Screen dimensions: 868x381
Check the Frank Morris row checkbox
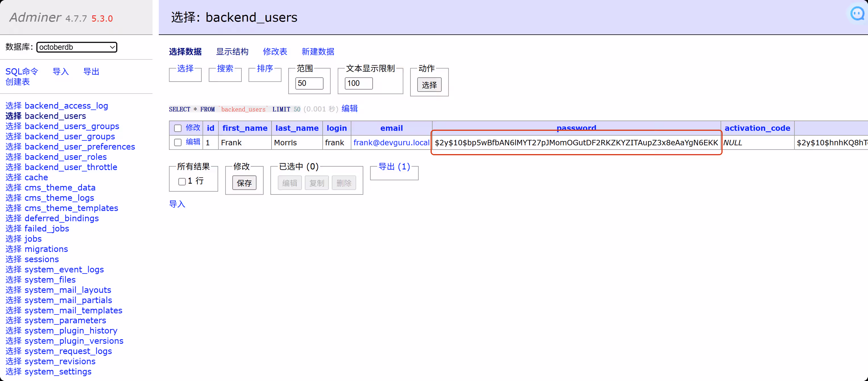(178, 142)
